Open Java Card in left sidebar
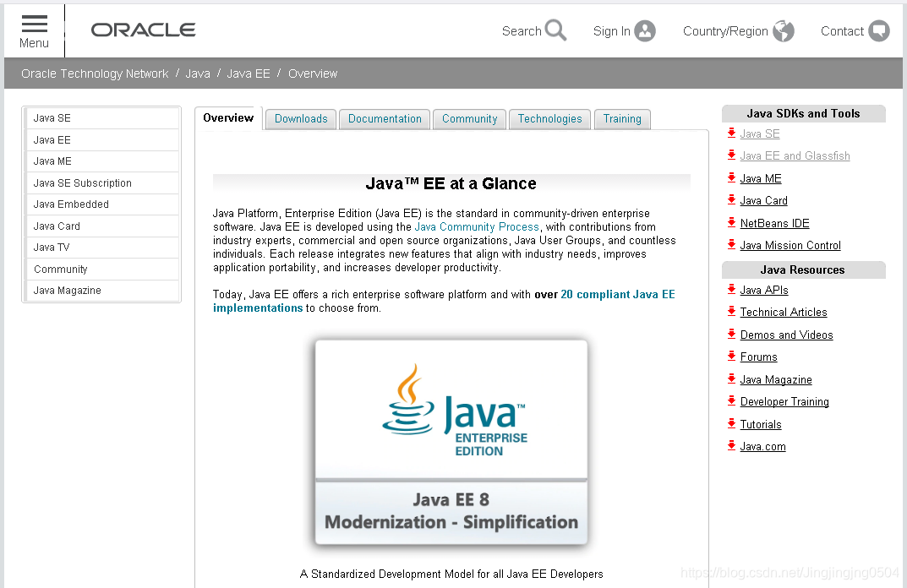This screenshot has height=588, width=907. (102, 226)
